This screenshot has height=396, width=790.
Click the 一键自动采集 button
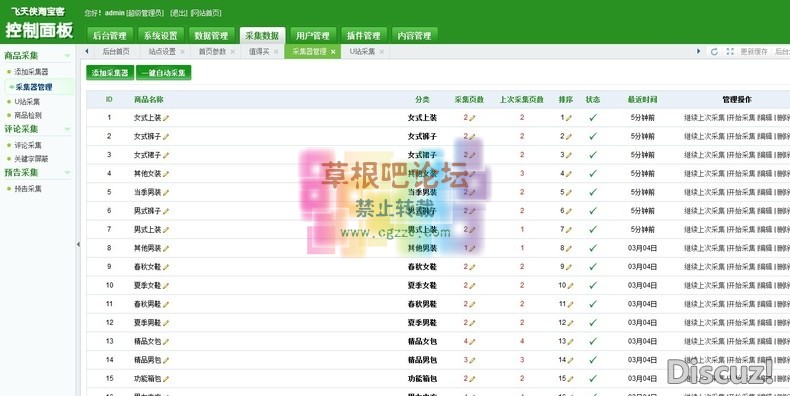(164, 73)
